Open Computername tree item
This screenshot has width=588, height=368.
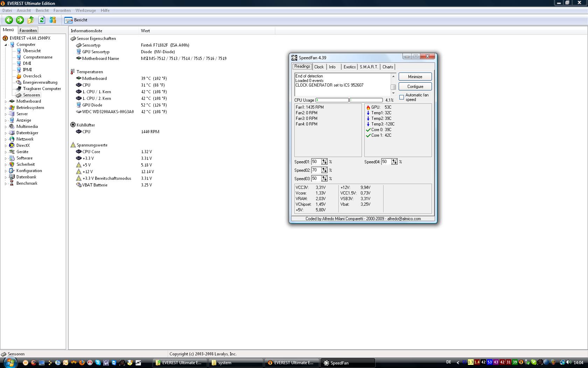coord(38,57)
